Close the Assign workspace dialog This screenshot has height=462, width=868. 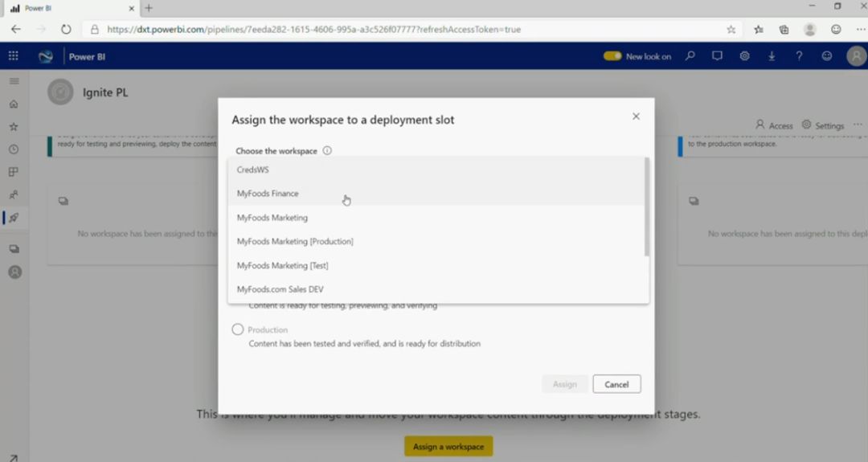coord(636,117)
